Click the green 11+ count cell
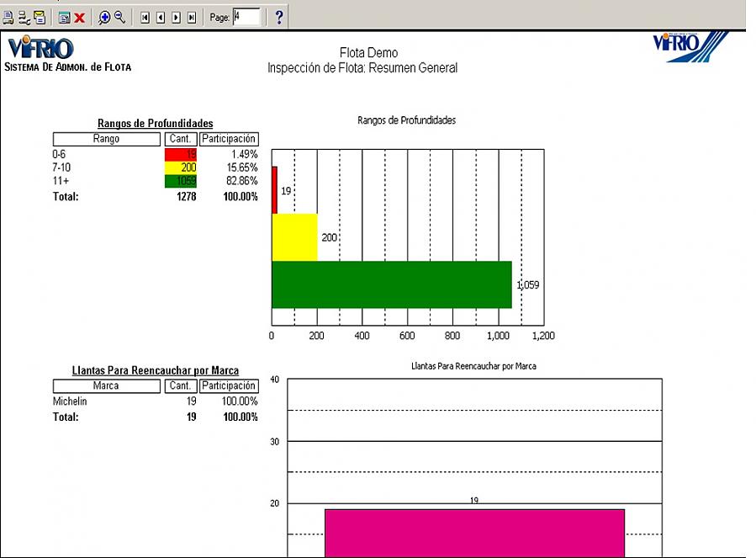The width and height of the screenshot is (756, 558). click(x=181, y=181)
